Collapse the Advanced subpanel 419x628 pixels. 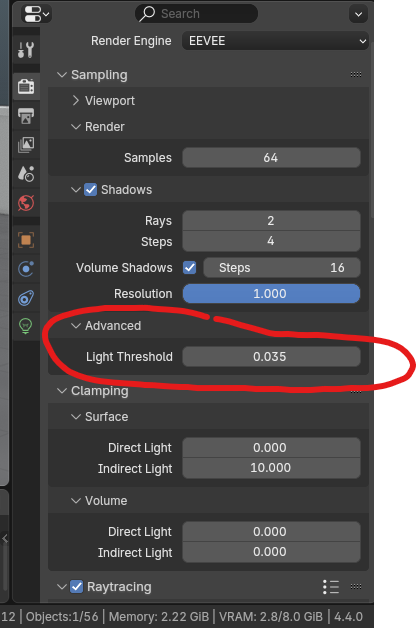click(76, 326)
